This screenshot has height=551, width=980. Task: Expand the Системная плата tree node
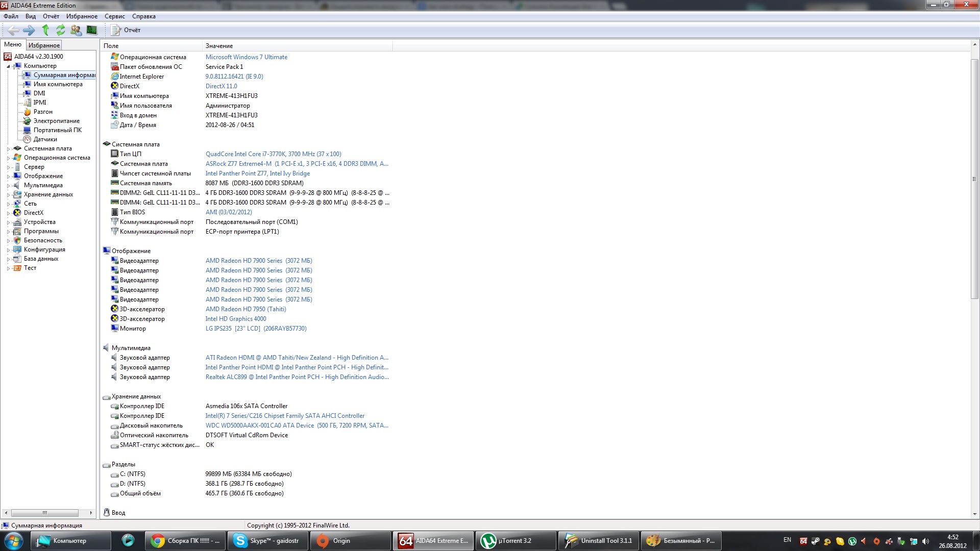coord(8,149)
